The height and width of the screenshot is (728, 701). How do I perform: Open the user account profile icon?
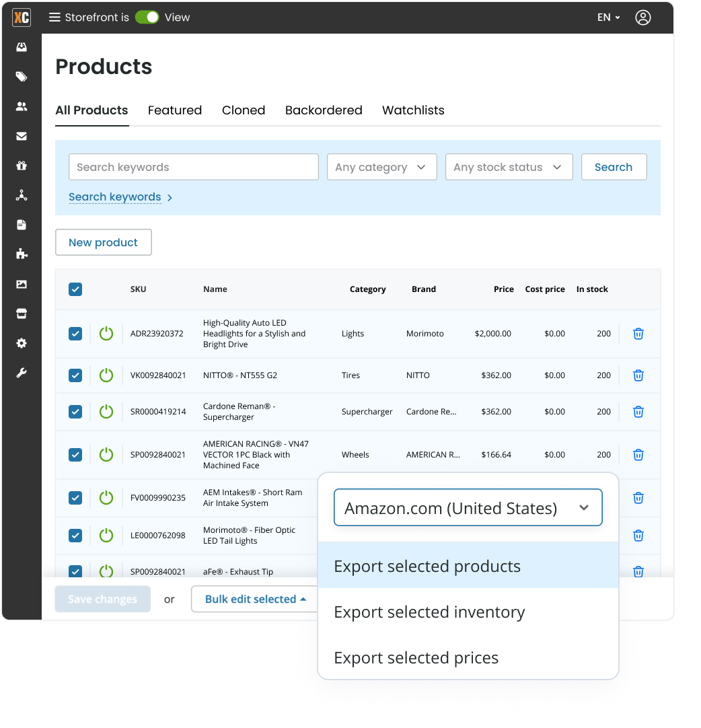pos(642,17)
